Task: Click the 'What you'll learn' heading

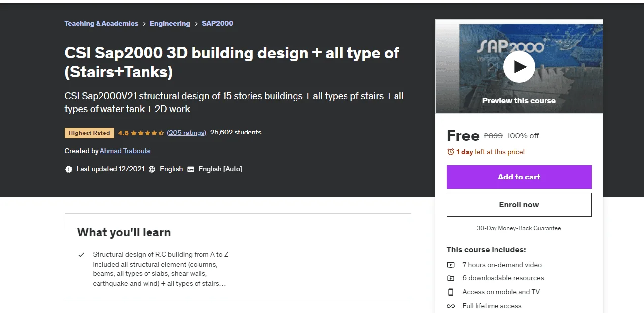Action: click(x=124, y=232)
